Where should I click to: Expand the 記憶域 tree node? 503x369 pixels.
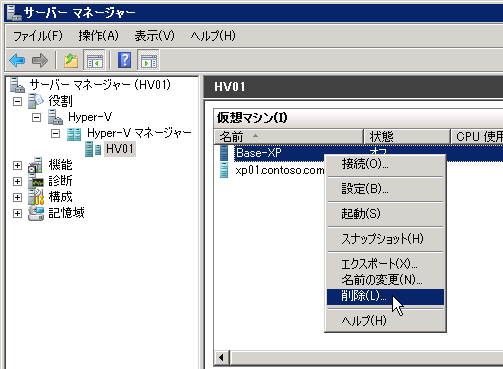coord(17,213)
